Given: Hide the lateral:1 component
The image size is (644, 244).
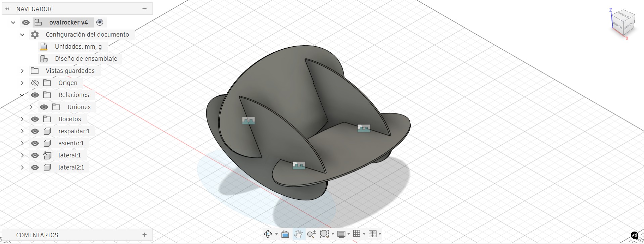Looking at the screenshot, I should pyautogui.click(x=35, y=155).
